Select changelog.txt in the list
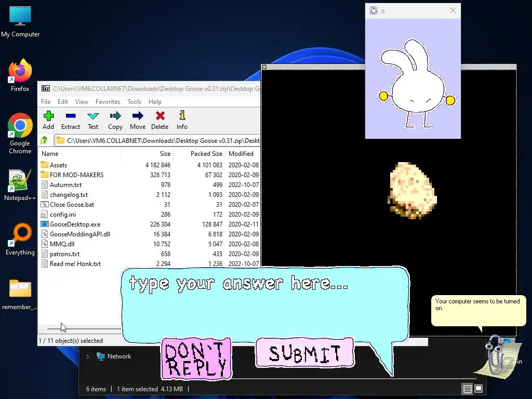This screenshot has width=532, height=399. click(x=69, y=195)
